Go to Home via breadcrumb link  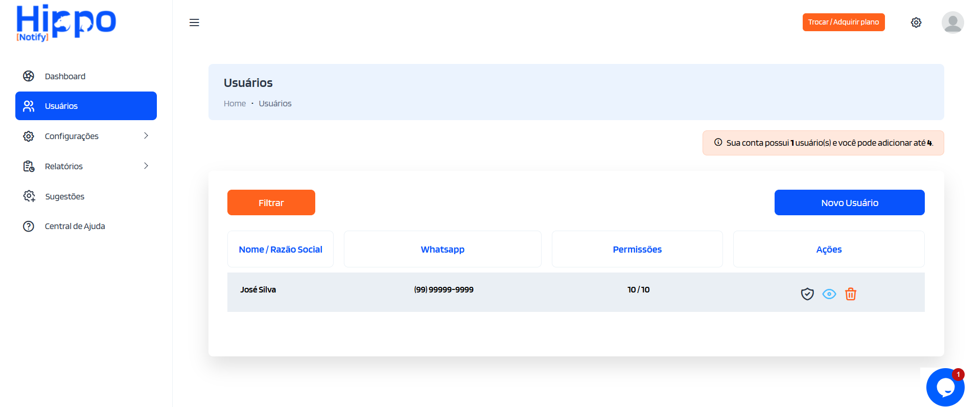(235, 103)
